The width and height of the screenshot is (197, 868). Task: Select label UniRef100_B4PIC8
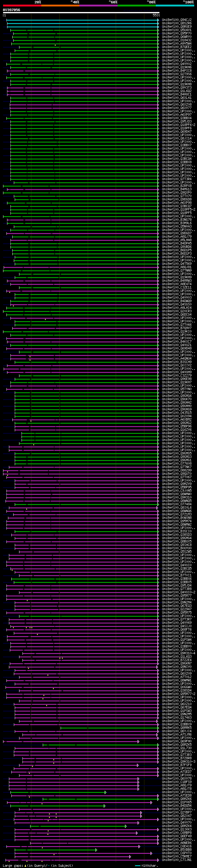coord(177,71)
